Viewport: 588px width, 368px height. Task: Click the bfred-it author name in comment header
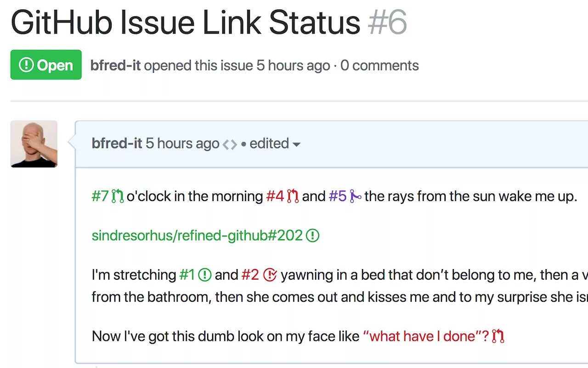pyautogui.click(x=117, y=144)
